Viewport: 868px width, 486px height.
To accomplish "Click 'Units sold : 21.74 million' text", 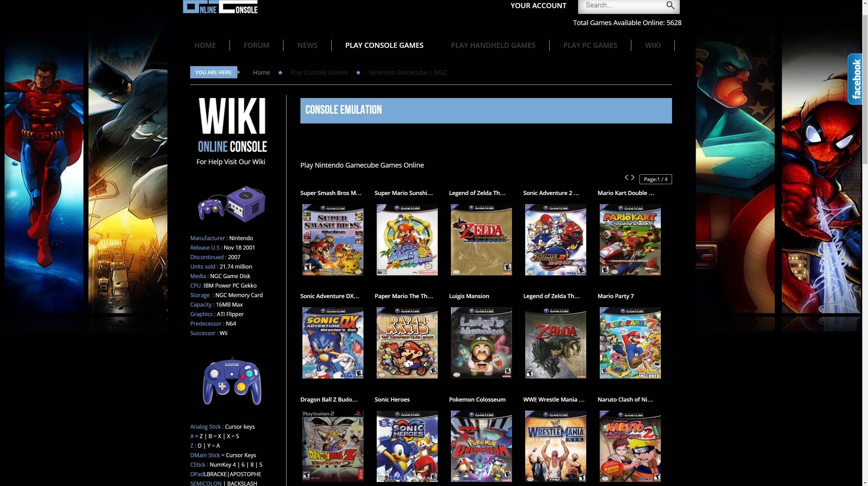I will pyautogui.click(x=221, y=267).
